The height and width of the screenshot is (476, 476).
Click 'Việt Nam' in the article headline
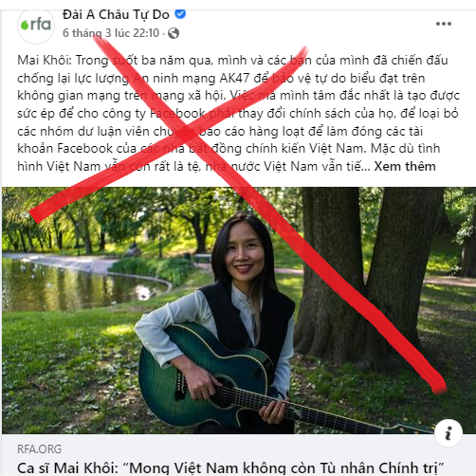click(204, 467)
